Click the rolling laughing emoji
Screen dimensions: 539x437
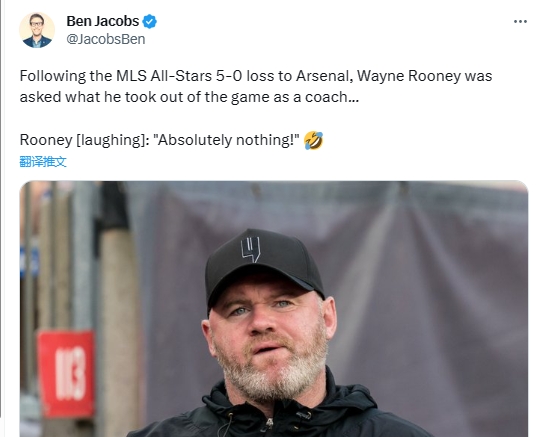tap(314, 140)
